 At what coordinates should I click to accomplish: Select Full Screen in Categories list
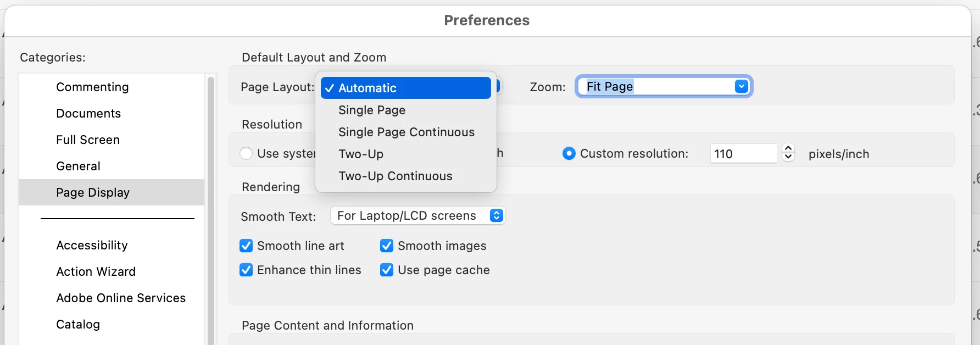coord(88,140)
